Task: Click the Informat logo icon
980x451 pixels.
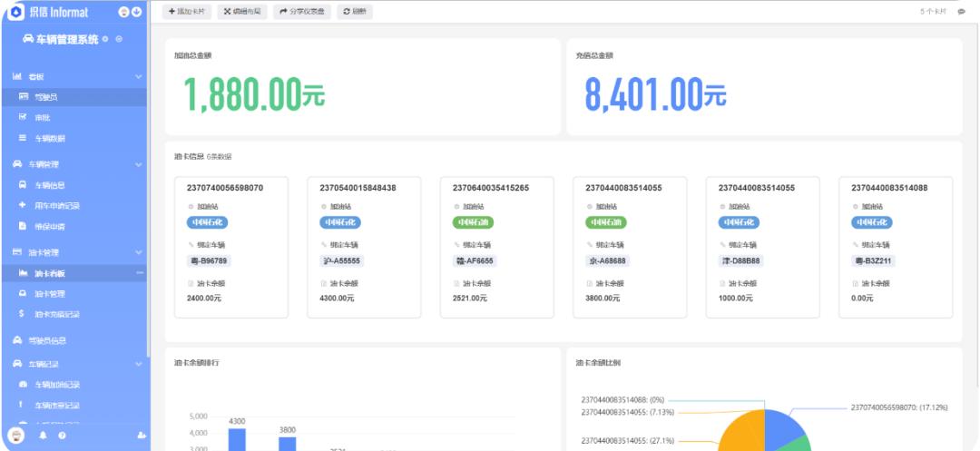Action: pos(16,12)
